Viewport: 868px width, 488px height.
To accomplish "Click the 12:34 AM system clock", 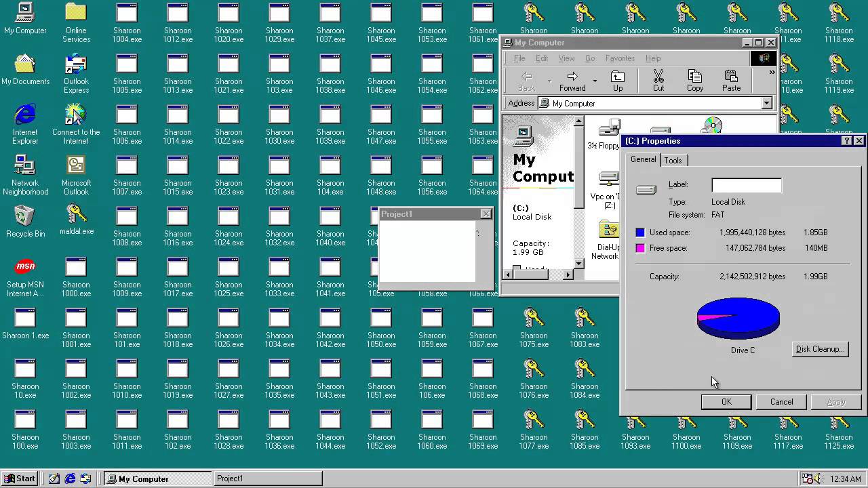I will tap(846, 479).
